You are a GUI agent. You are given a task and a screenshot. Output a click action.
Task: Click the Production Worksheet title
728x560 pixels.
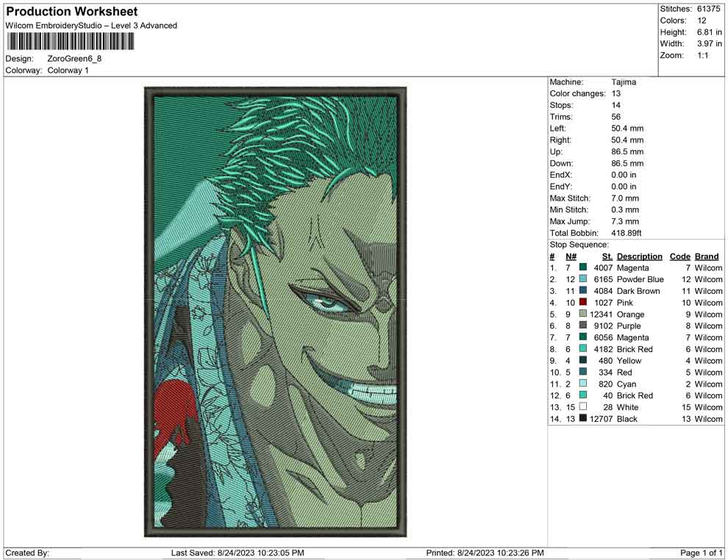(71, 11)
